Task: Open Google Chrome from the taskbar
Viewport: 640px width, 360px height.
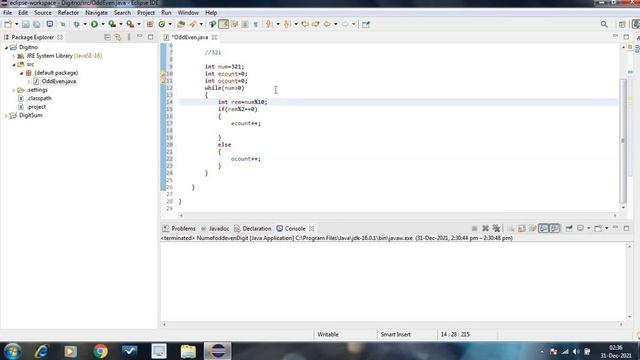Action: pos(100,351)
